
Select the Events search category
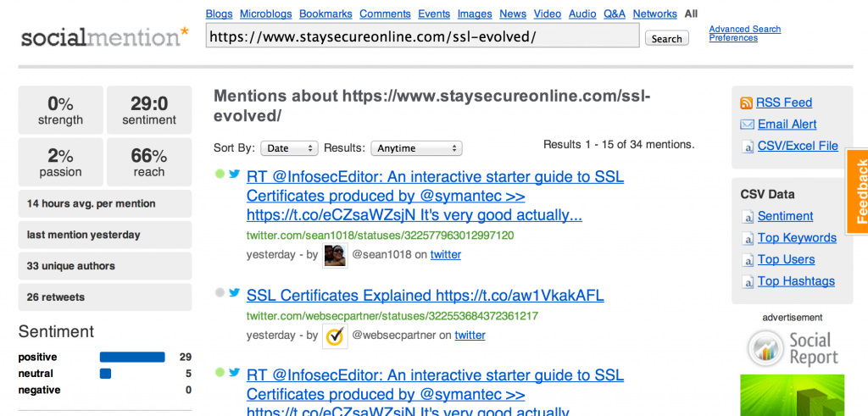[434, 14]
